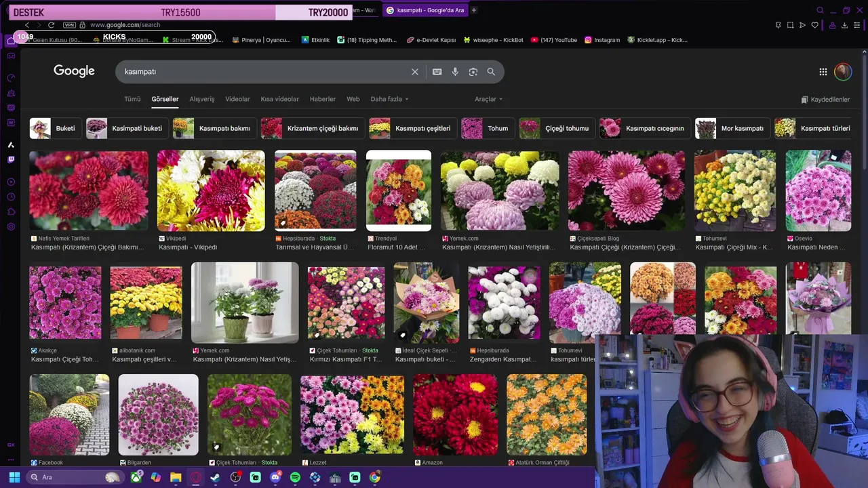The image size is (868, 488).
Task: Switch to the Tümü tab
Action: point(132,99)
